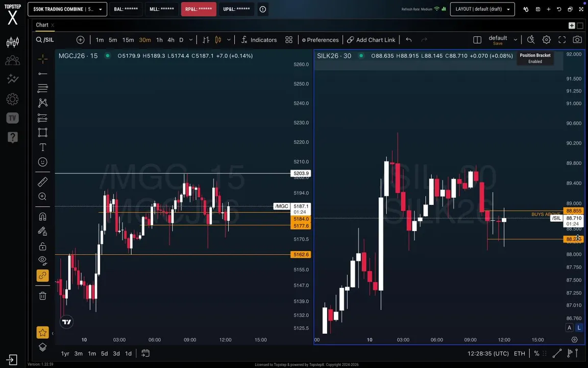Select the XABCD pattern tool

click(42, 103)
